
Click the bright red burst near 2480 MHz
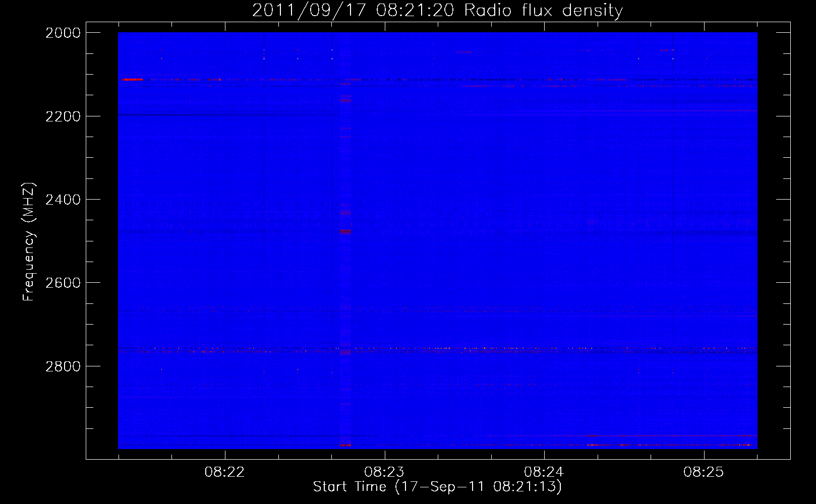[345, 232]
